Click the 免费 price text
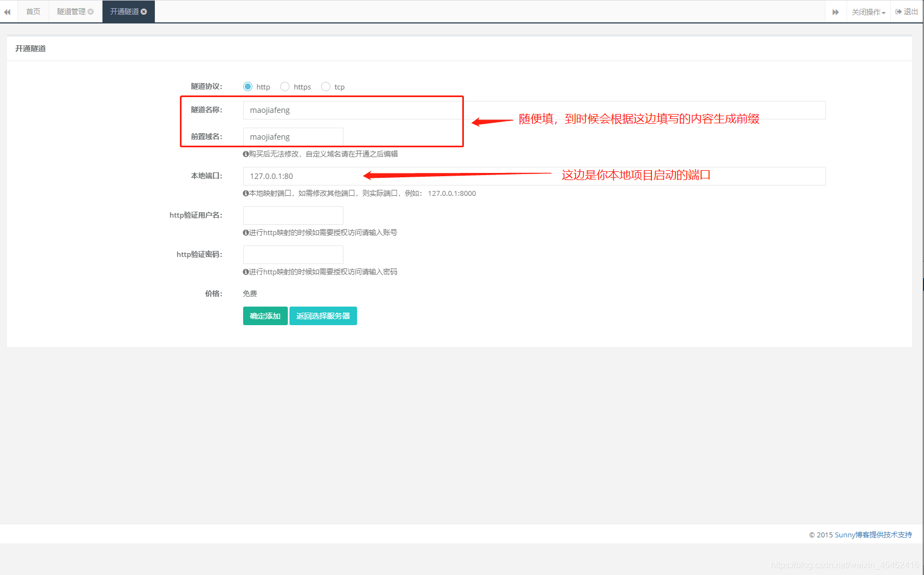This screenshot has width=924, height=575. [250, 294]
